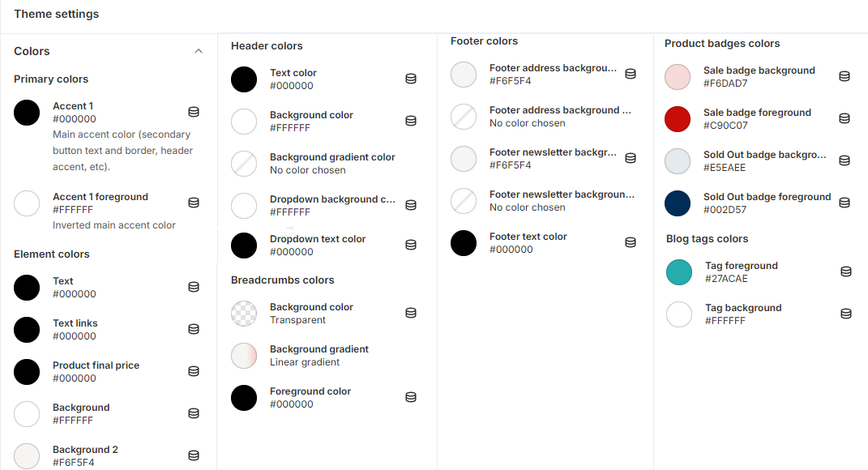The image size is (868, 470).
Task: Click the transparent Breadcrumbs Background color swatch
Action: coord(244,314)
